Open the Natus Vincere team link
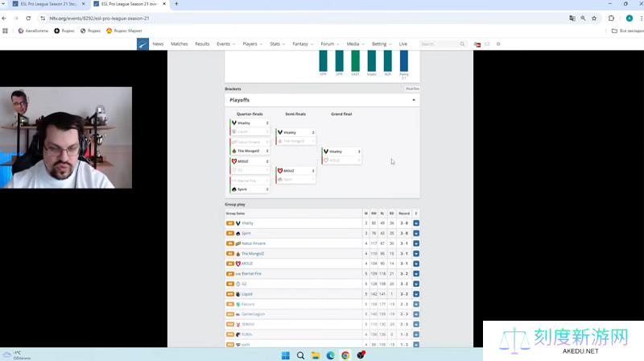Viewport: 644px width, 361px height. tap(254, 243)
